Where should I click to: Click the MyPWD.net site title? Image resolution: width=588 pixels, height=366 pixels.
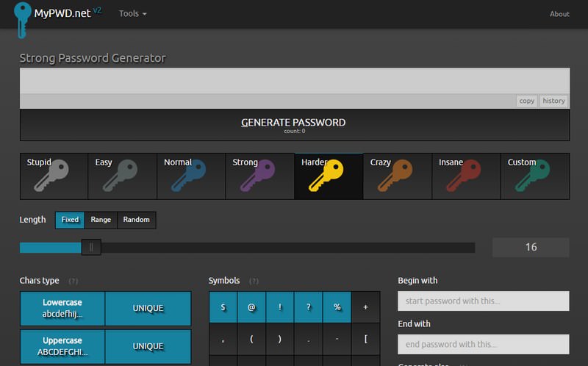[62, 13]
